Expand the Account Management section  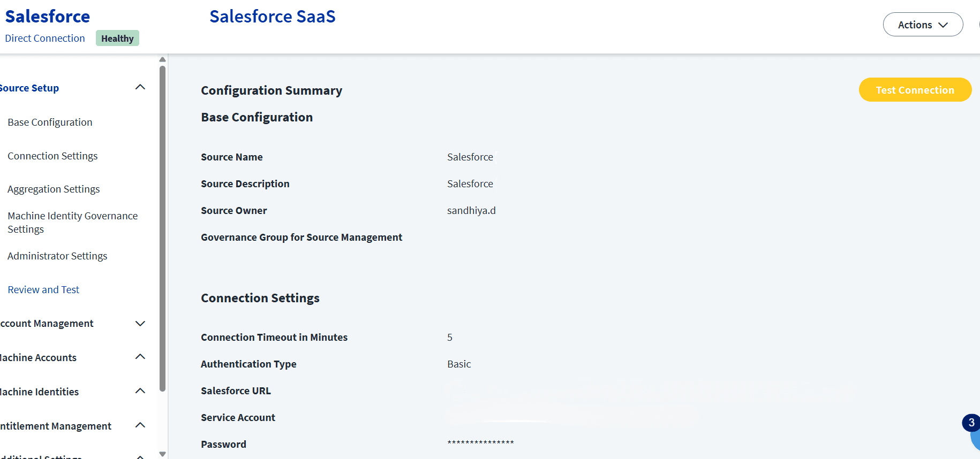140,323
